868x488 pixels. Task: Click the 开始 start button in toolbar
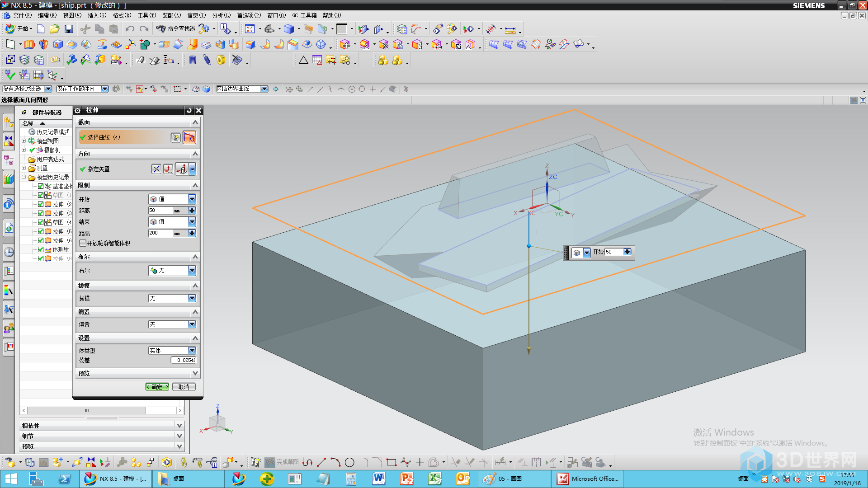point(19,29)
